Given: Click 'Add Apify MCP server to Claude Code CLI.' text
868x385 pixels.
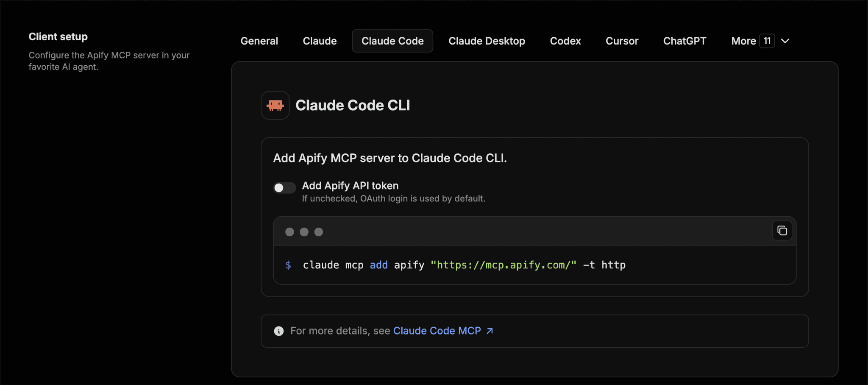Looking at the screenshot, I should (x=390, y=158).
